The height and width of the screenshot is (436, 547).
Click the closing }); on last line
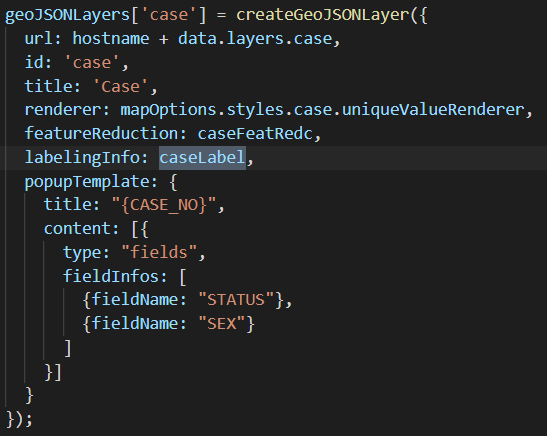click(x=19, y=419)
